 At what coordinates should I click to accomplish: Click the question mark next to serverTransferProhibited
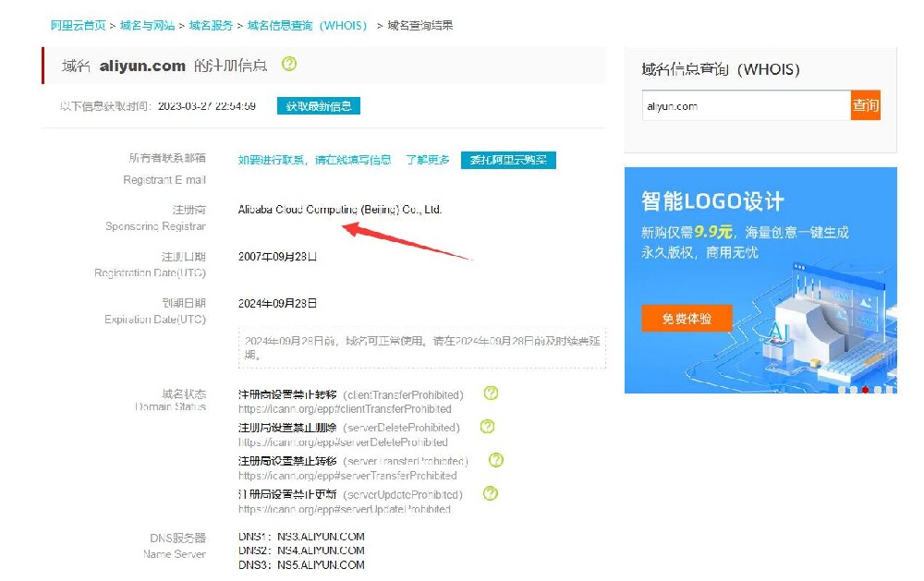(x=496, y=460)
